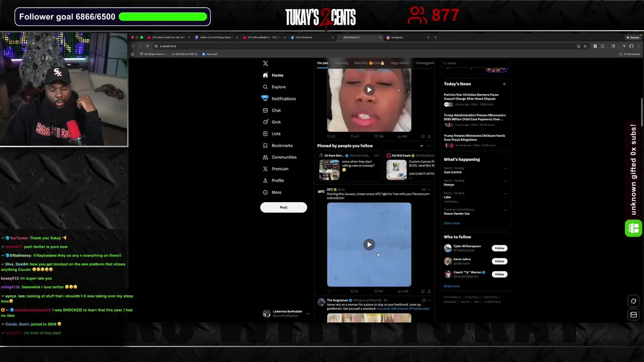Switch to the Instagram browser tab
This screenshot has width=644, height=362.
tap(408, 37)
